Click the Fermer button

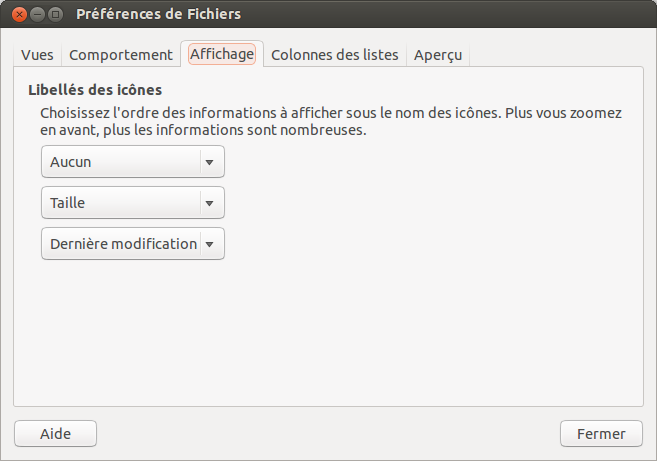(601, 434)
